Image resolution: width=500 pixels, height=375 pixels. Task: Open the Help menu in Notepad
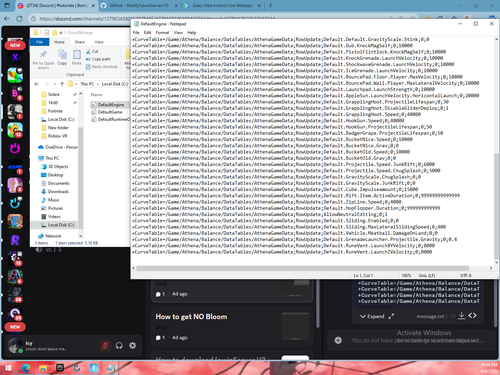(x=192, y=32)
